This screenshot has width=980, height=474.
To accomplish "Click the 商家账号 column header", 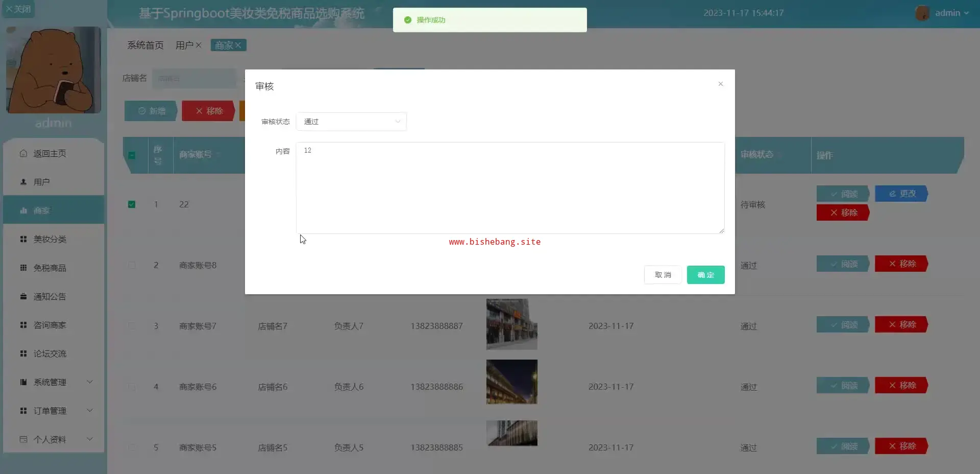I will 195,154.
